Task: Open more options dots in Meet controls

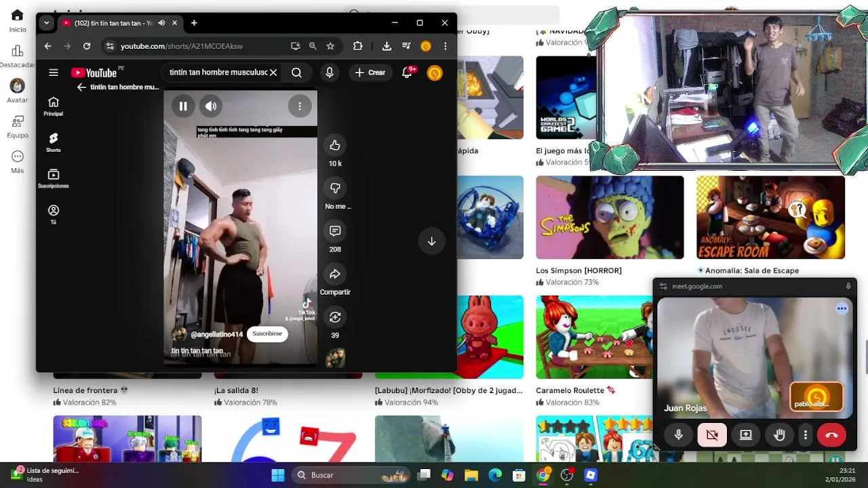Action: [806, 435]
